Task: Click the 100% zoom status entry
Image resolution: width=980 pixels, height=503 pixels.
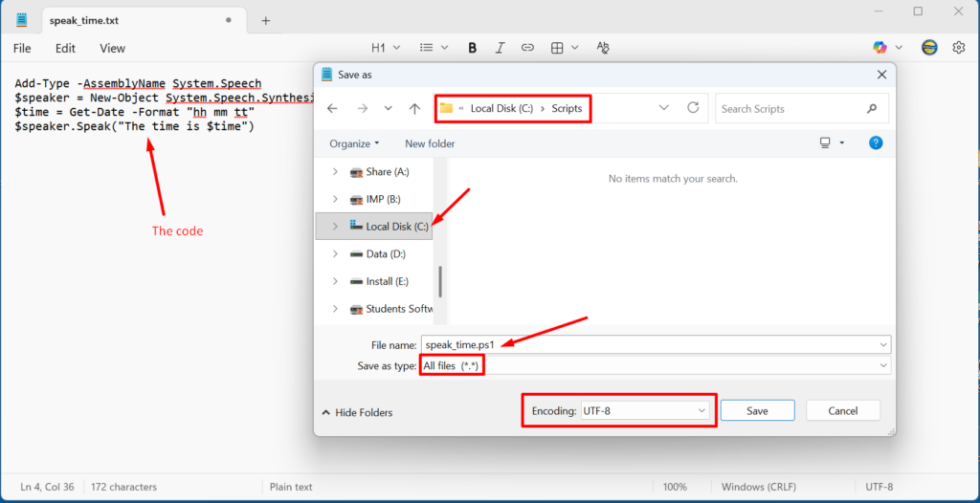Action: tap(675, 487)
